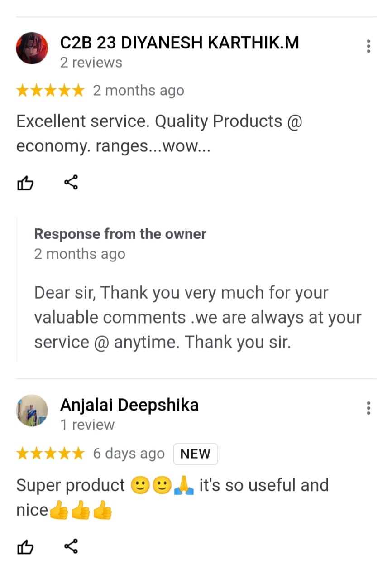Tap the 'Super product' review text
The image size is (392, 580).
(172, 498)
